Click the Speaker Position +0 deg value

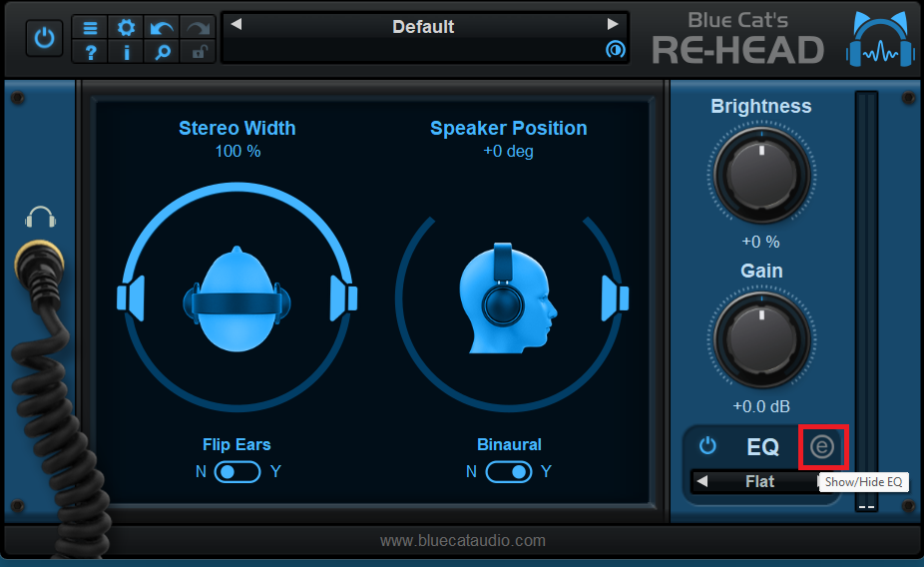(509, 152)
